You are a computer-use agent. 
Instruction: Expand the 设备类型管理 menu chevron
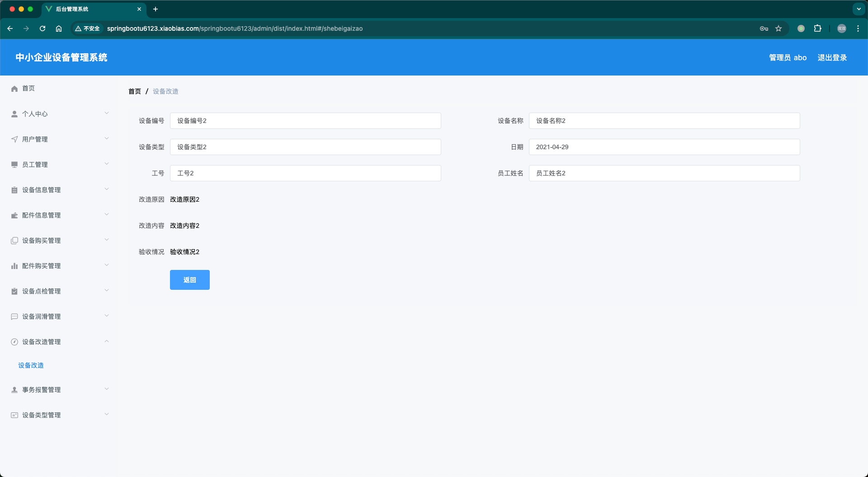[x=107, y=415]
